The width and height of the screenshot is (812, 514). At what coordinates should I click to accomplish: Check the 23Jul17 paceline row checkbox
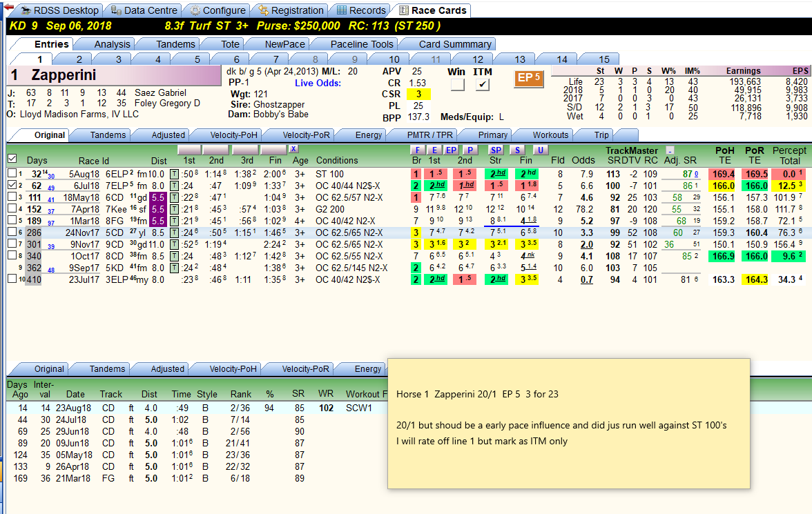coord(12,279)
